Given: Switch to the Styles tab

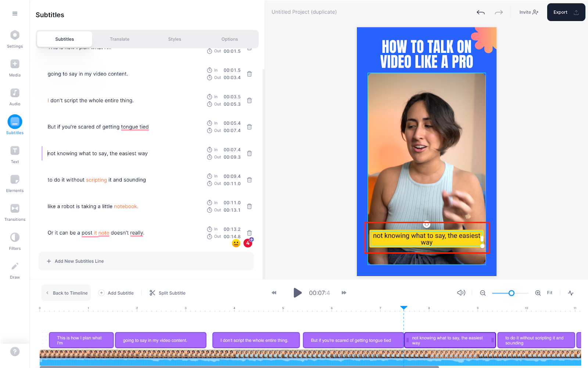Looking at the screenshot, I should [x=175, y=39].
